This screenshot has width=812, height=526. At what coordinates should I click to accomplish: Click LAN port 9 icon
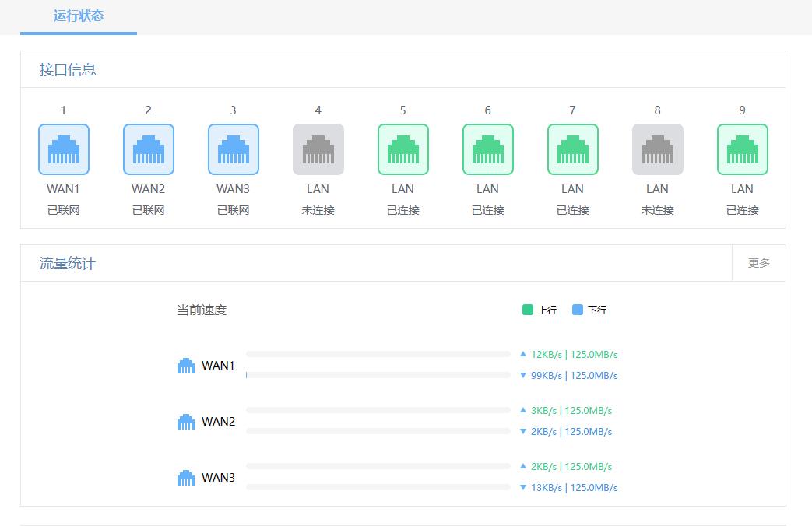743,149
